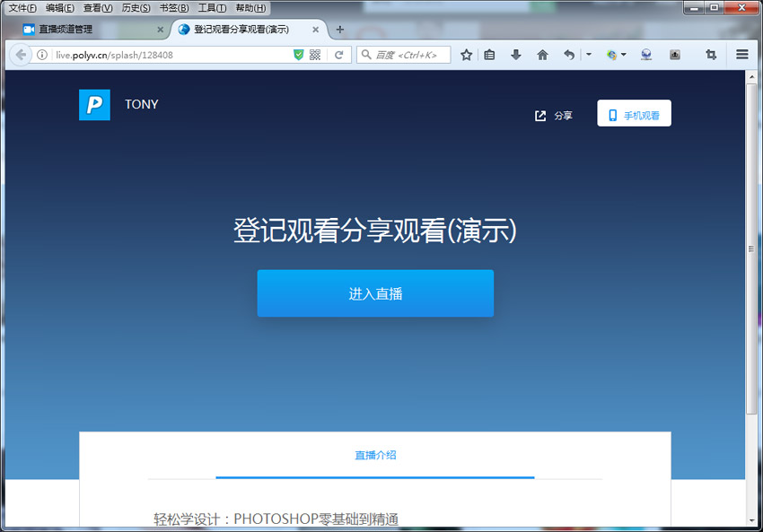Open Downloads via the down-arrow toolbar icon
The image size is (763, 532).
point(514,55)
